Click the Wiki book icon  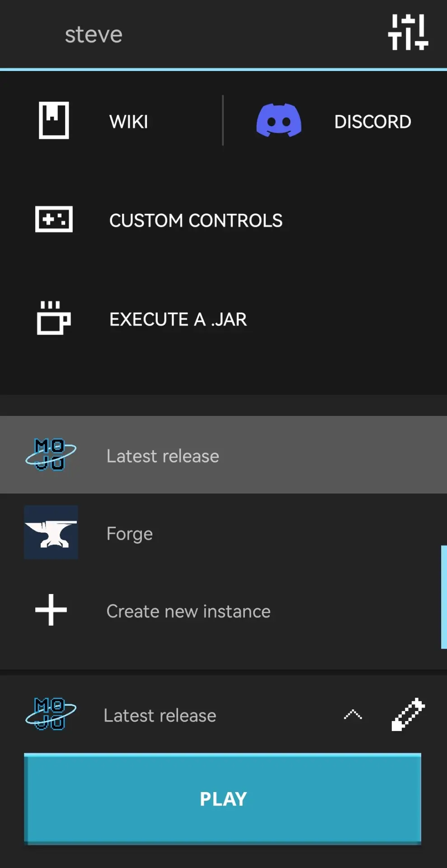coord(54,120)
